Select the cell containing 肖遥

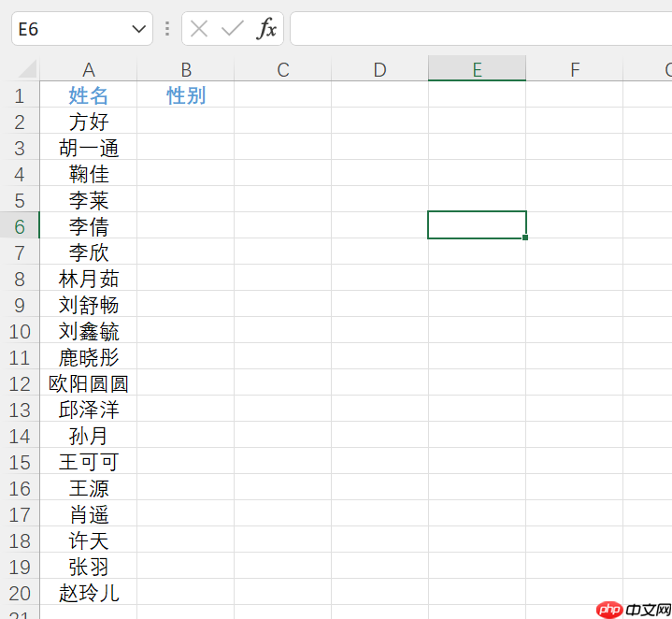coord(88,514)
